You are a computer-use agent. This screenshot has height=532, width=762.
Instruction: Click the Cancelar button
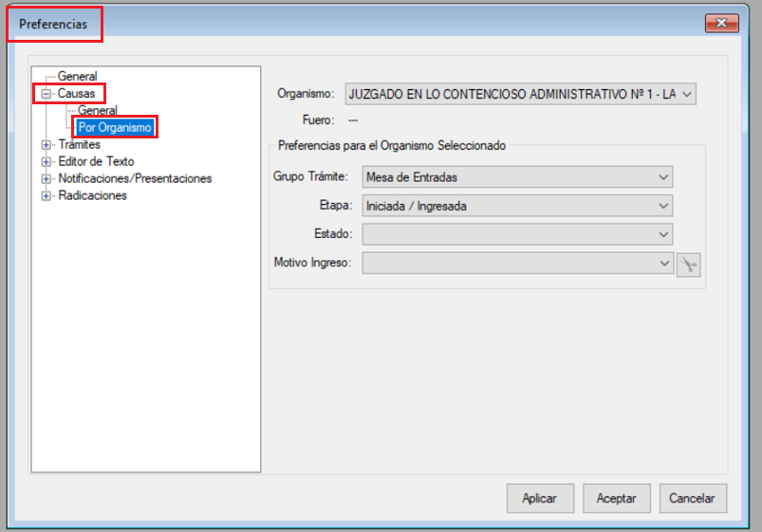(692, 498)
